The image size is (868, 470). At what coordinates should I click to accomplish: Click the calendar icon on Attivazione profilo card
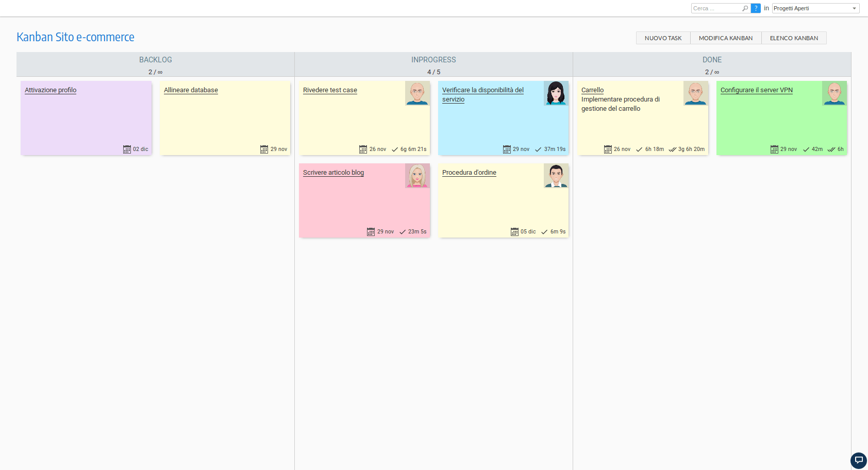(x=127, y=149)
